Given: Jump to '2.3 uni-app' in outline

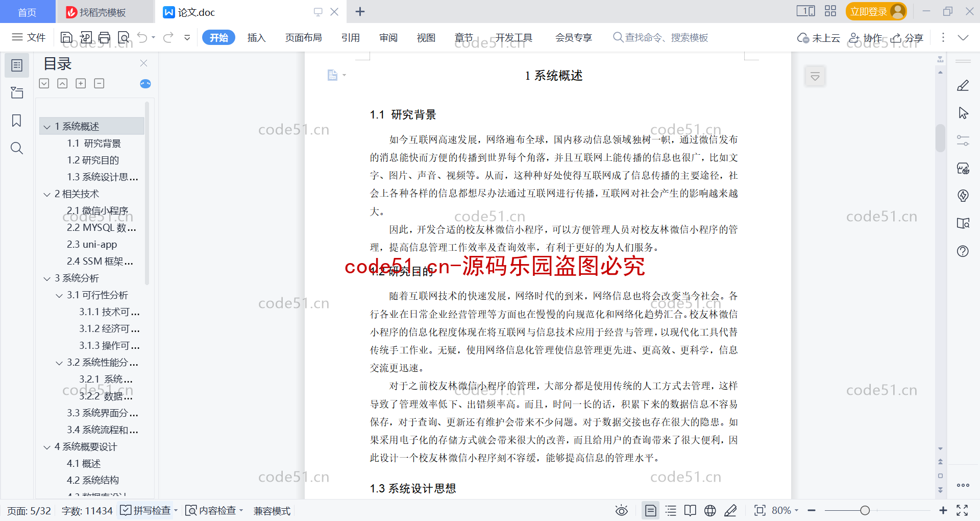Looking at the screenshot, I should (92, 245).
